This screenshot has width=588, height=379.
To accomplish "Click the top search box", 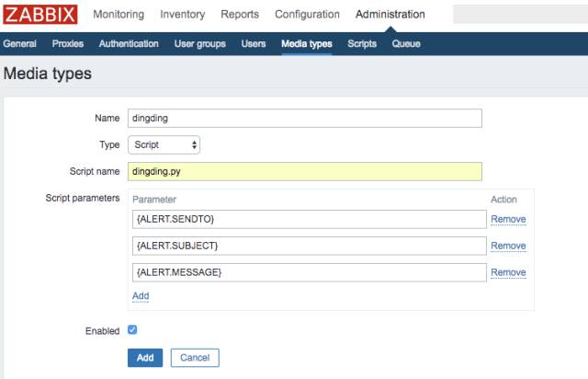I will click(519, 15).
